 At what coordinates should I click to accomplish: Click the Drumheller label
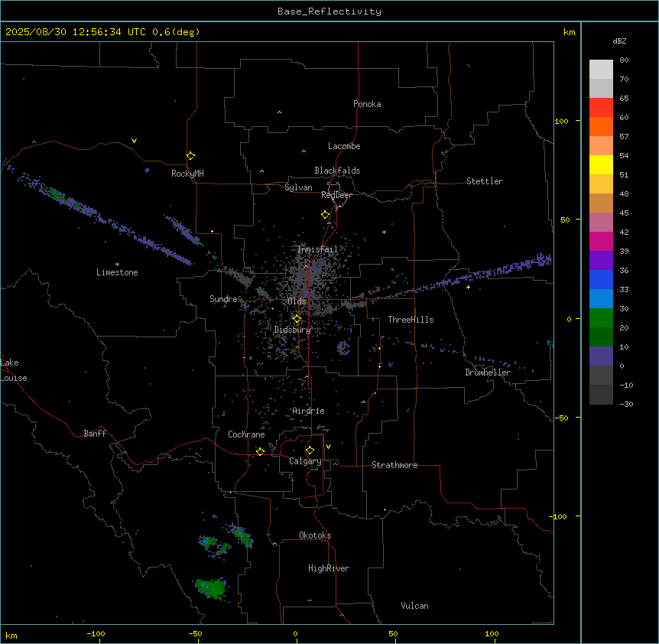(x=488, y=372)
